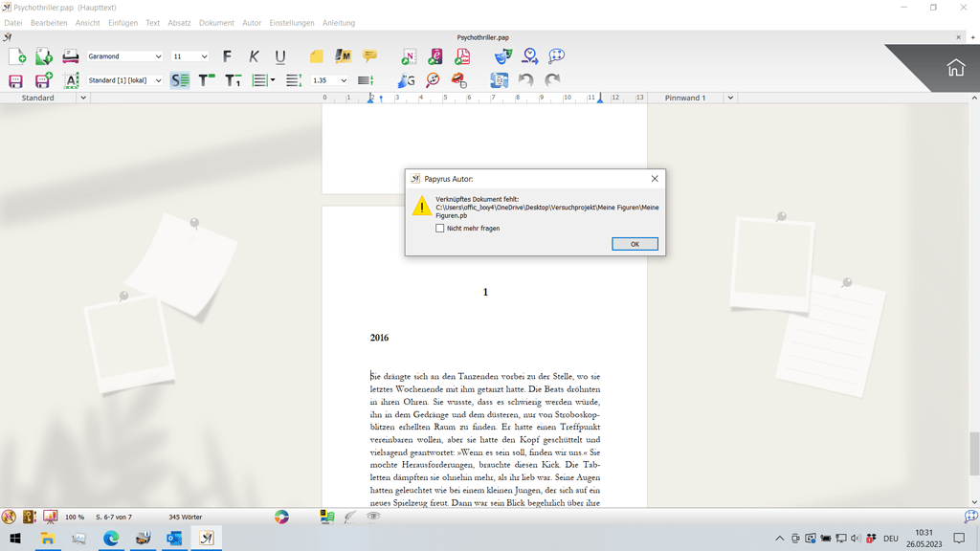The height and width of the screenshot is (551, 980).
Task: Click the home icon at top right
Action: (x=955, y=68)
